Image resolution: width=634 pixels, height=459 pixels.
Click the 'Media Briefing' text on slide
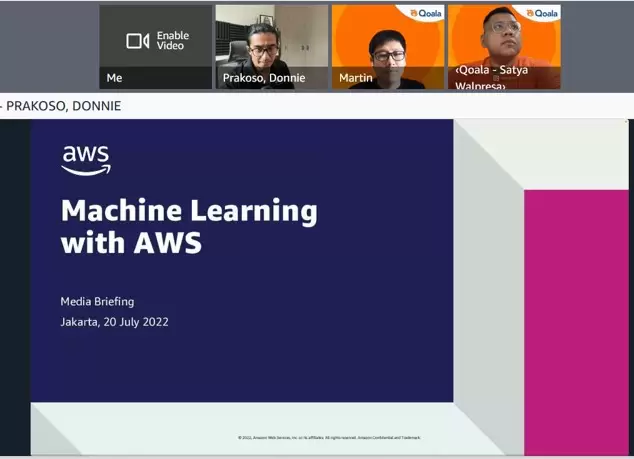(97, 301)
